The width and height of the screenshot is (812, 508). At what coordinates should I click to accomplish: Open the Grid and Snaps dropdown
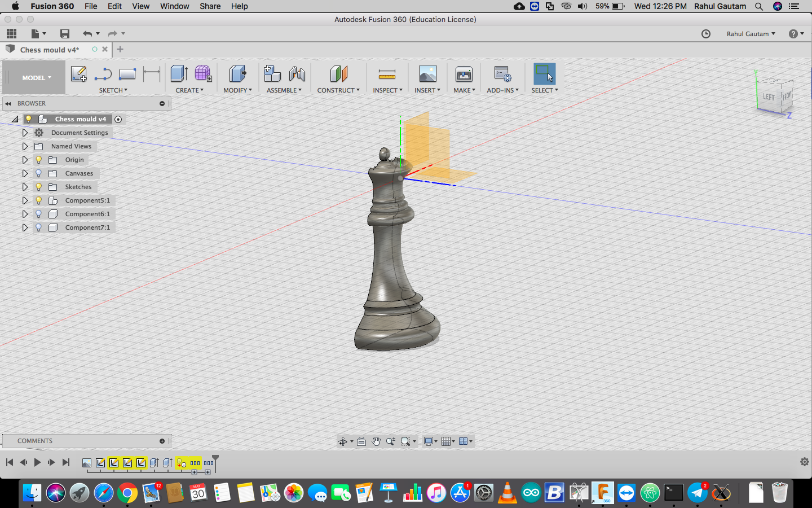(x=448, y=441)
